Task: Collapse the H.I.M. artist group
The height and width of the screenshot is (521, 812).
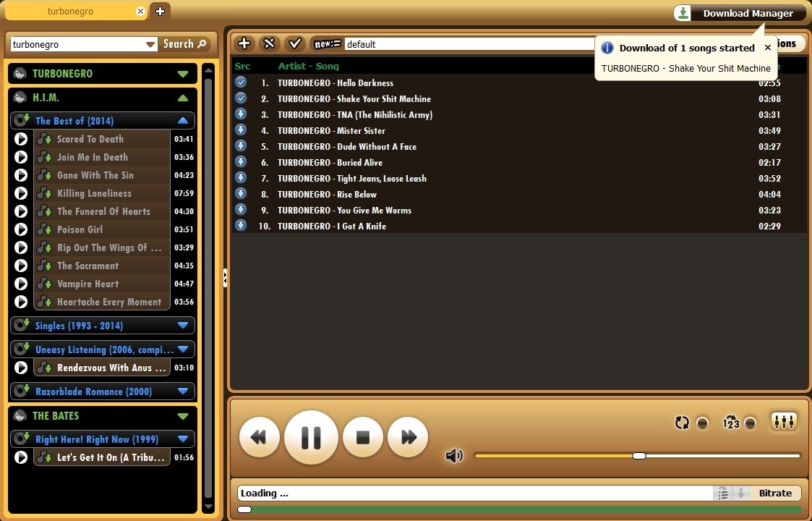Action: tap(183, 98)
